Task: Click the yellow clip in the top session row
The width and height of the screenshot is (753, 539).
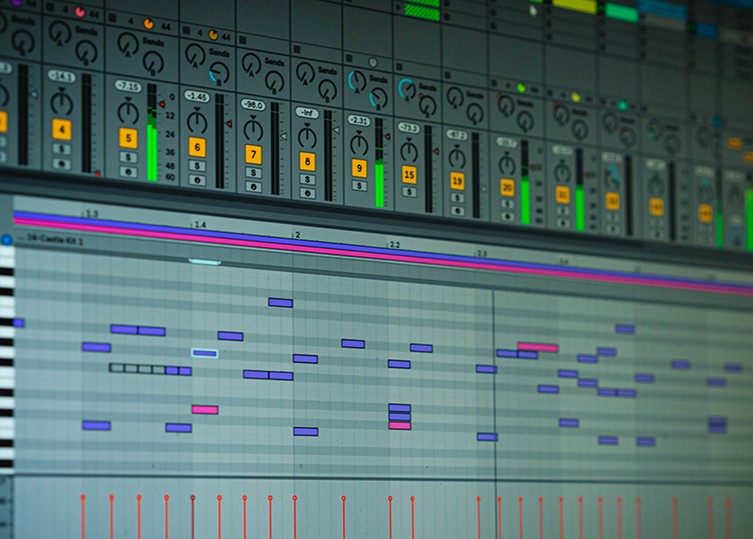Action: coord(574,6)
